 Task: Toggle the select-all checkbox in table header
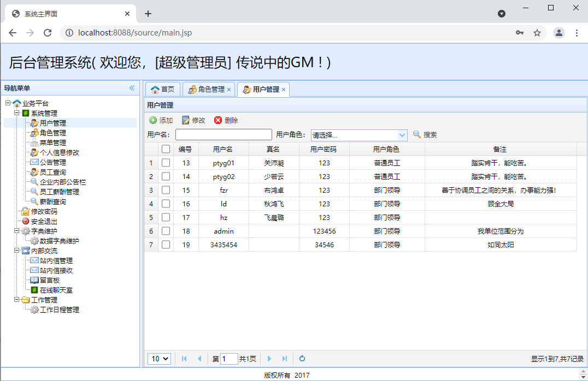point(166,149)
